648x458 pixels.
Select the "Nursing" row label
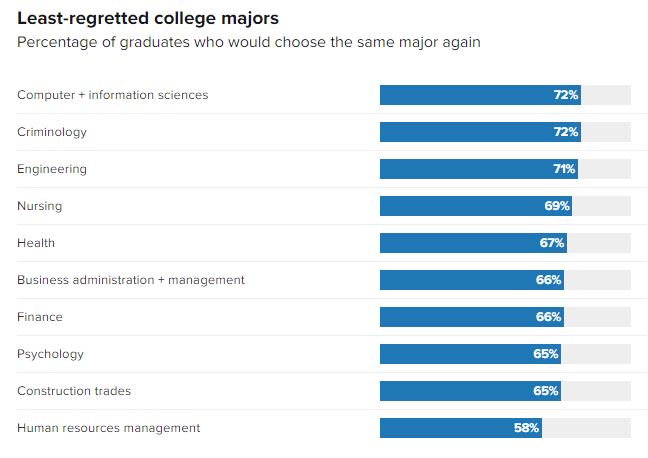(40, 206)
